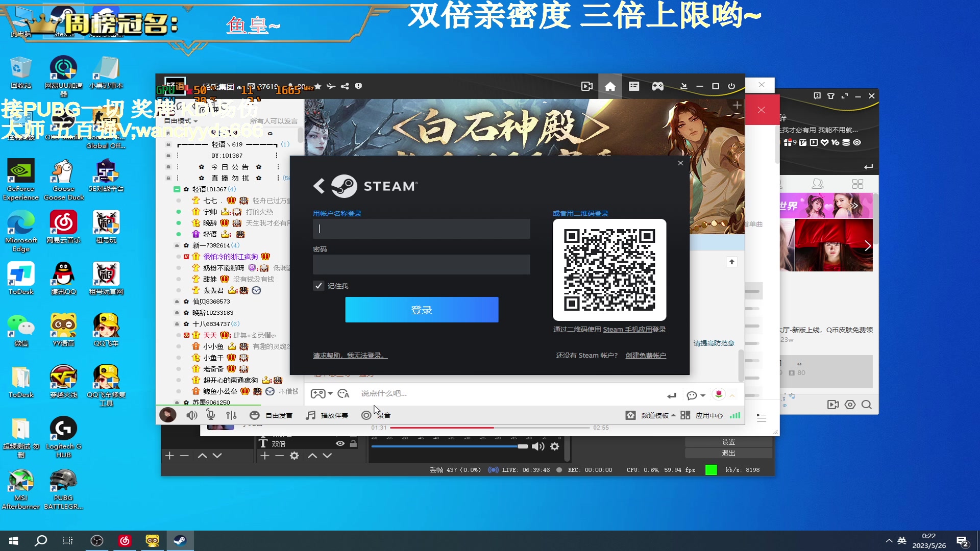
Task: Expand the small up arrow beside flower icon
Action: point(732,395)
